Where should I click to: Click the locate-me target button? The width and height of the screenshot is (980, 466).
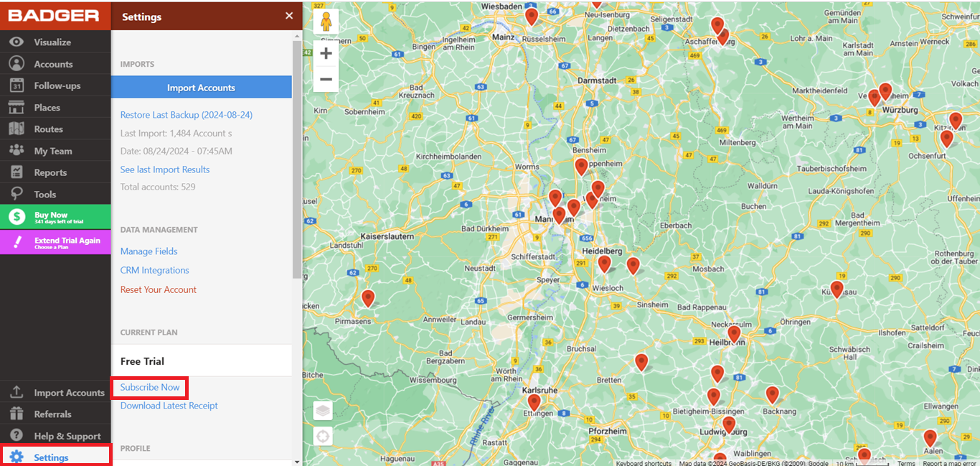(323, 436)
